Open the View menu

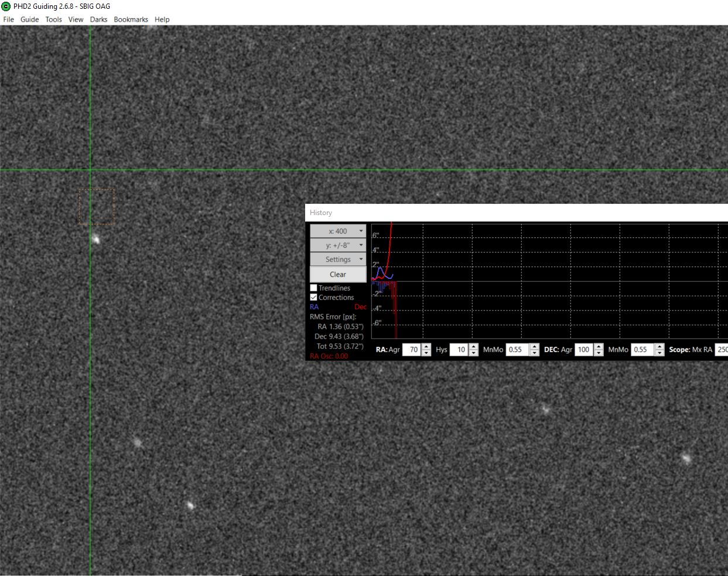76,19
